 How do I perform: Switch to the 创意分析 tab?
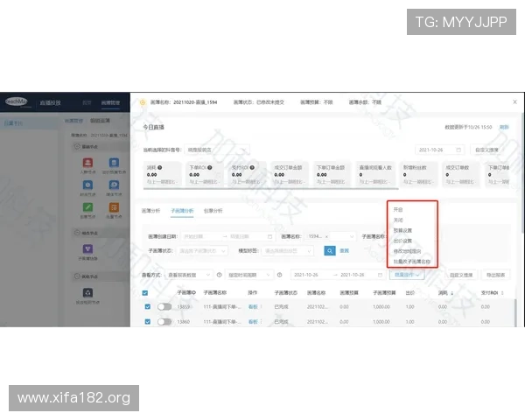coord(213,211)
